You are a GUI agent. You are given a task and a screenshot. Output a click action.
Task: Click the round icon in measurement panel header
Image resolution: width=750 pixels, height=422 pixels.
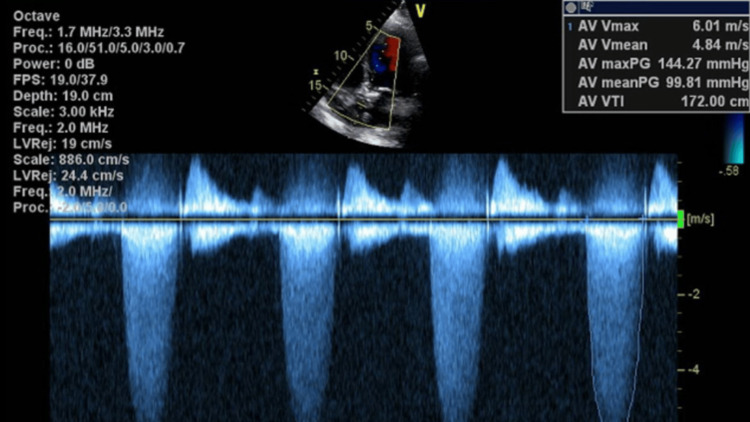[571, 8]
